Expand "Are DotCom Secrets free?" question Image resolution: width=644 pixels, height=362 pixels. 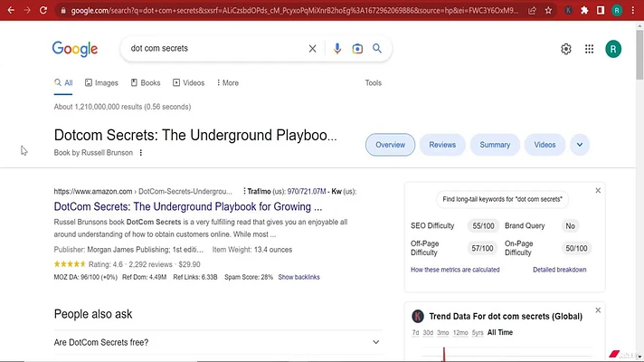218,342
